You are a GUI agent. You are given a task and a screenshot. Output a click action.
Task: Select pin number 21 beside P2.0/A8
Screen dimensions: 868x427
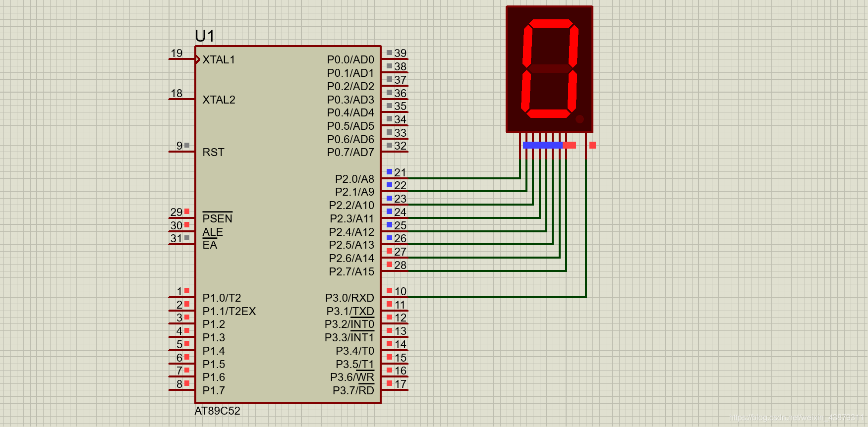[401, 172]
